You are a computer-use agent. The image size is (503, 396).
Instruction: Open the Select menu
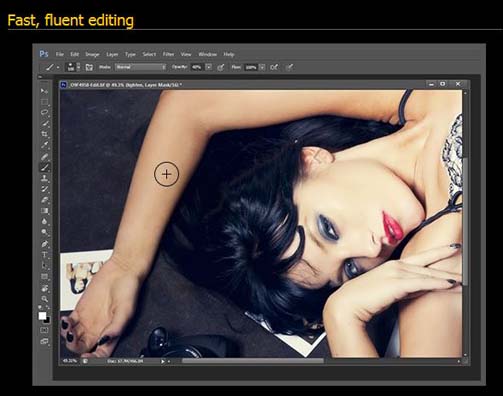pyautogui.click(x=149, y=54)
